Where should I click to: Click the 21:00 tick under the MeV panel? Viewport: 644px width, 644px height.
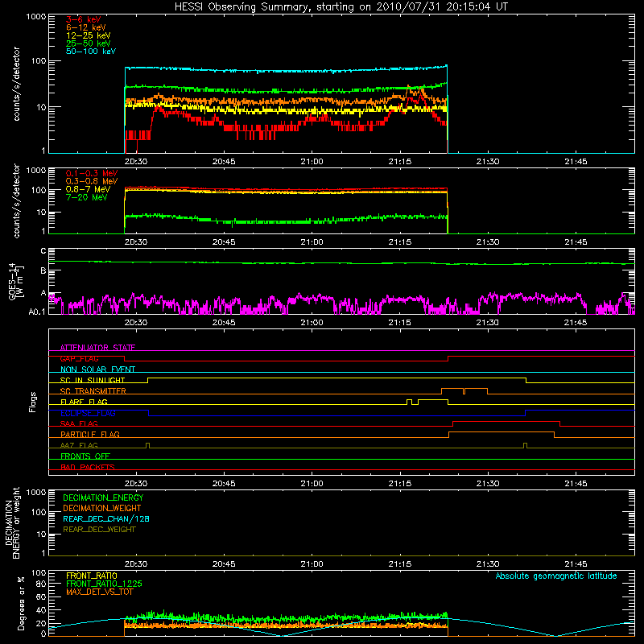tap(312, 242)
